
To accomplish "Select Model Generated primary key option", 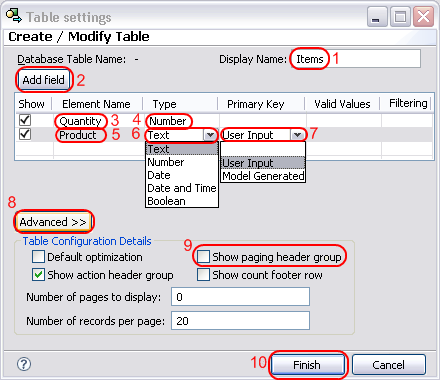I will (x=263, y=176).
